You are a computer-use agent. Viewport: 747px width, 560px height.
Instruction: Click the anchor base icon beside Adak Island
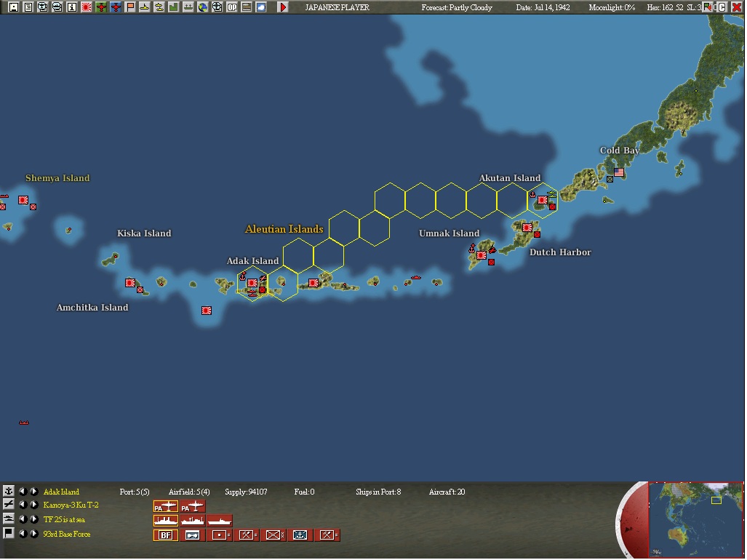8,491
